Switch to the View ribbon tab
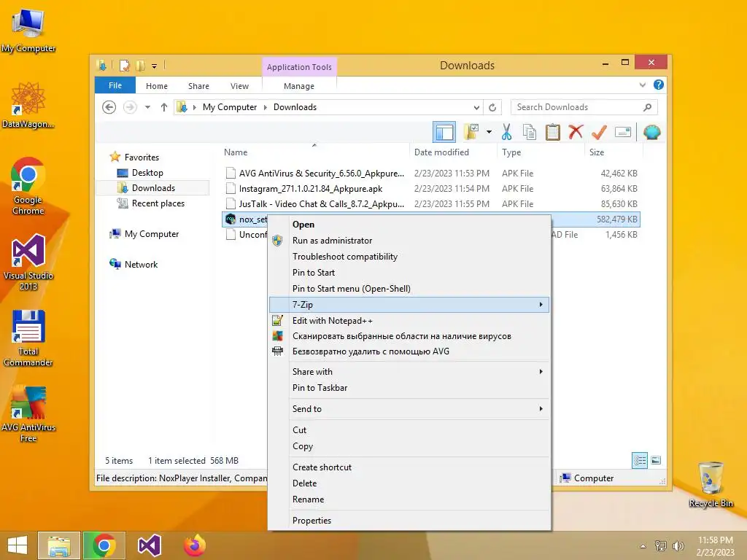This screenshot has width=747, height=560. click(239, 86)
